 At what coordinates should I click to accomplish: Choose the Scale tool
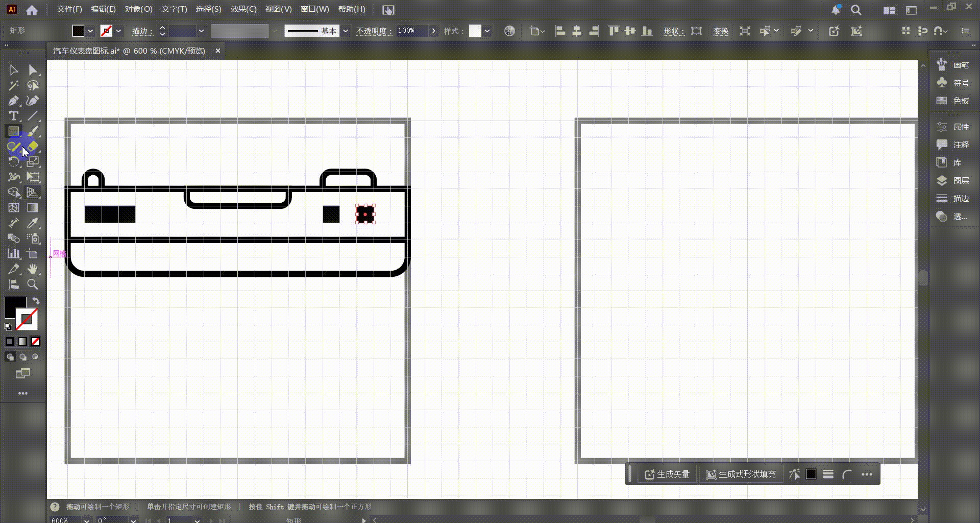pos(33,162)
